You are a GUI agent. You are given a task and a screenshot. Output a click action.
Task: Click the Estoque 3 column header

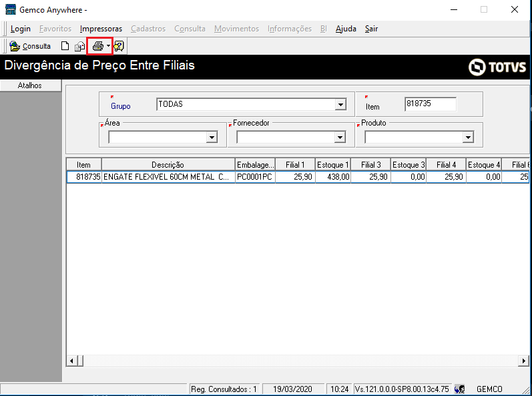(408, 164)
